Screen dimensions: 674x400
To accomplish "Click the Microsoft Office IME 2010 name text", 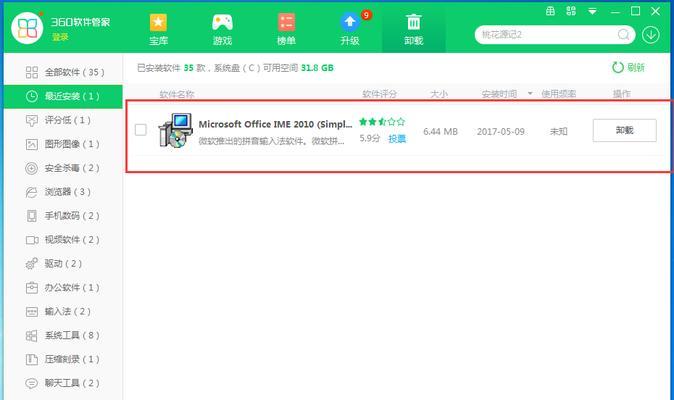I will pos(275,124).
